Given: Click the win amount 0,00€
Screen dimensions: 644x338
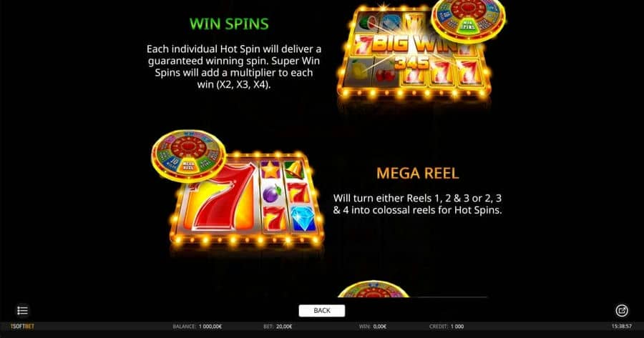Looking at the screenshot, I should point(379,327).
